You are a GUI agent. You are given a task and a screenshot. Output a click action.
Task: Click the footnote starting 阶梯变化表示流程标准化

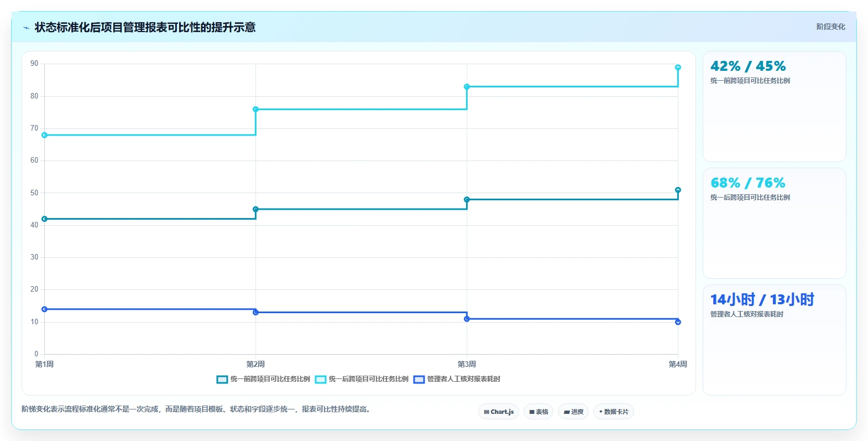click(x=196, y=409)
